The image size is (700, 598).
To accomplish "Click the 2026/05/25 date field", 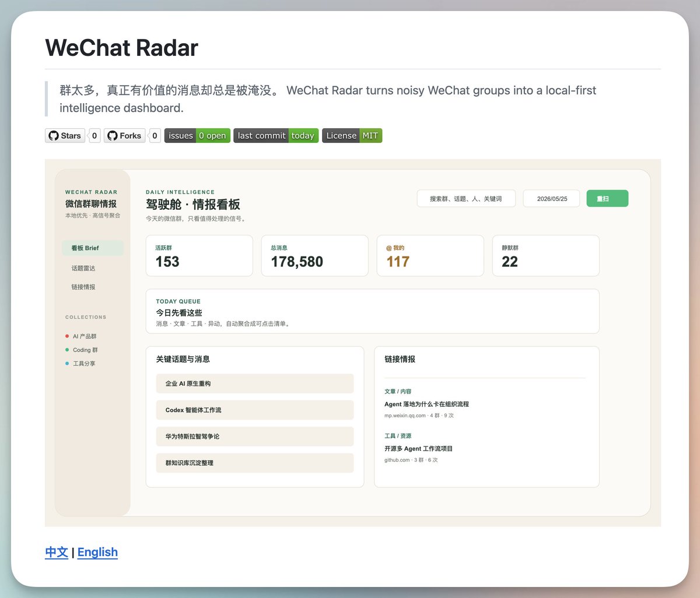I will (552, 199).
